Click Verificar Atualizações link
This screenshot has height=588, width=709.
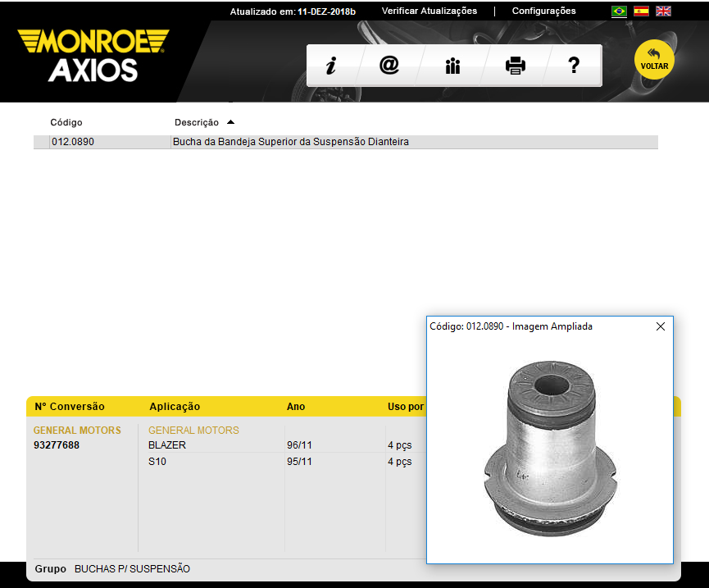click(429, 11)
